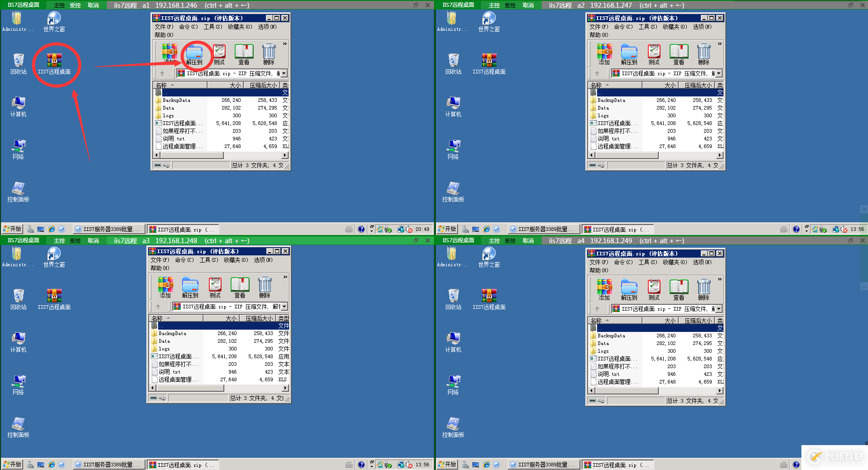Expand a2 WinRAR toolbar overflow chevron
The width and height of the screenshot is (868, 470).
pos(720,44)
